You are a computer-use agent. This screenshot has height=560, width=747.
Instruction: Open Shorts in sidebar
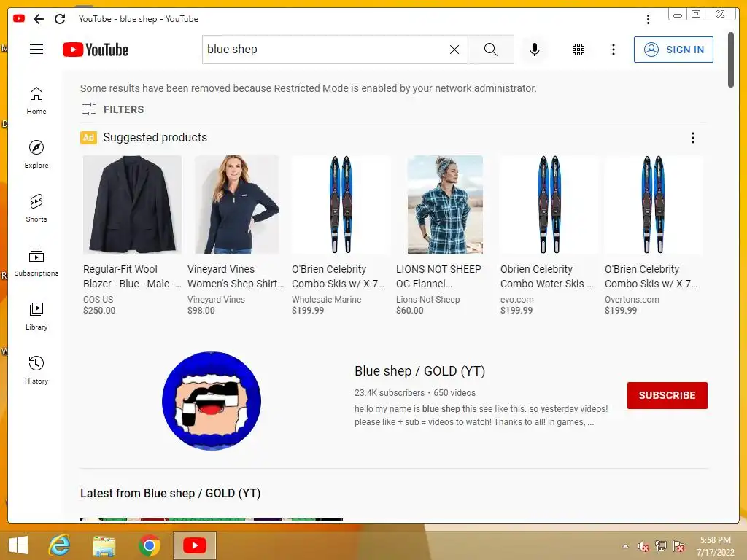(36, 208)
